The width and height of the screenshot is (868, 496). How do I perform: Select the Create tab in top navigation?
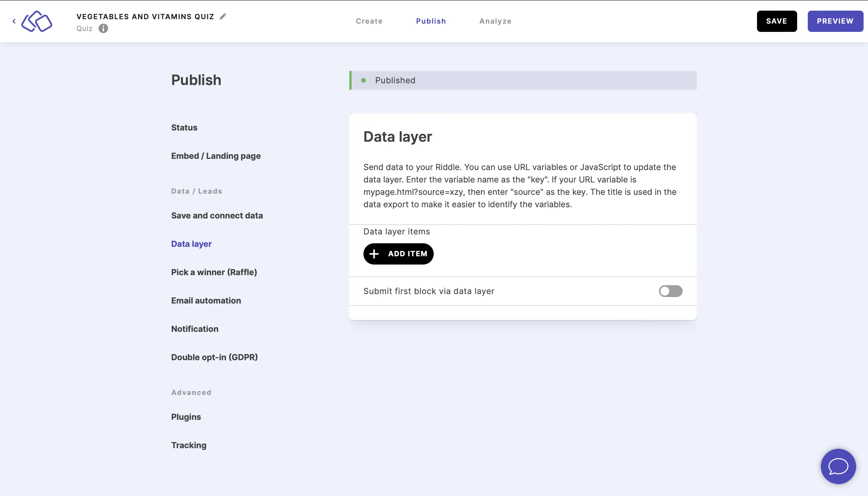(x=369, y=21)
